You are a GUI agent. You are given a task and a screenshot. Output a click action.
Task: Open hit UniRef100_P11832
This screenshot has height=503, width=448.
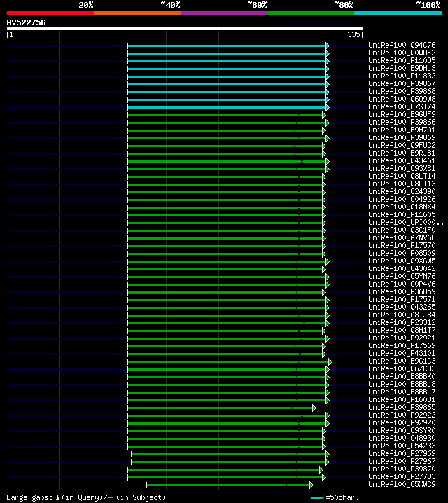click(402, 76)
